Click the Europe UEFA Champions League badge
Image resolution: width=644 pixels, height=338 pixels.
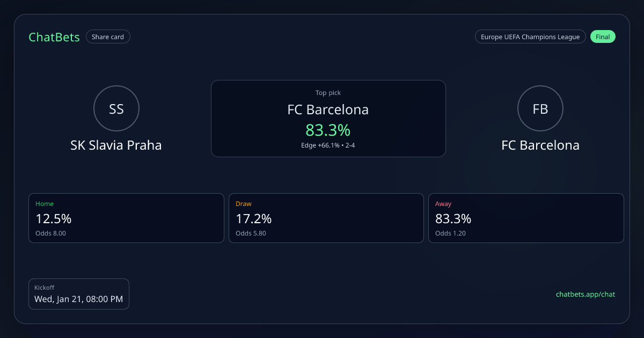click(530, 37)
